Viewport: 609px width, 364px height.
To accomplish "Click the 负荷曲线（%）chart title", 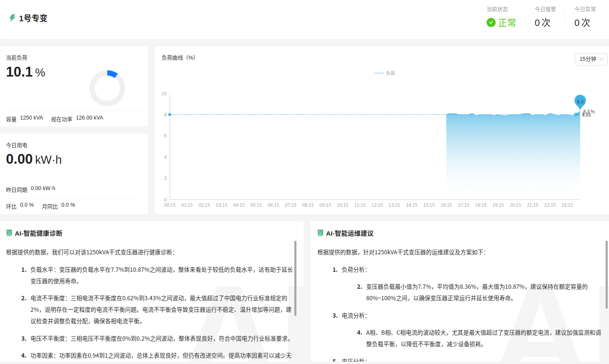I will [178, 58].
